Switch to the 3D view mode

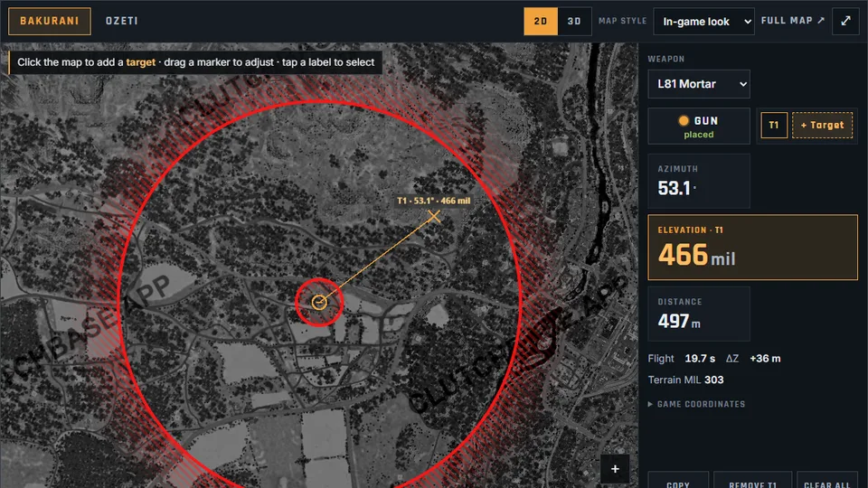(574, 21)
